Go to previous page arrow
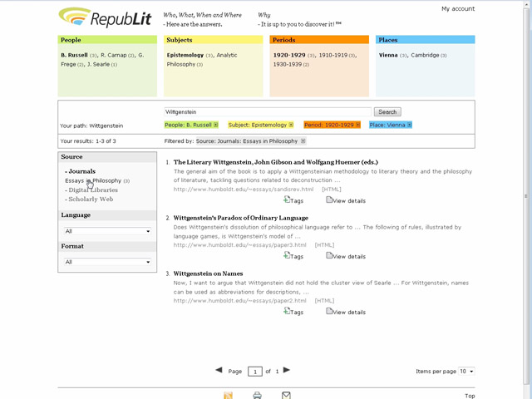The height and width of the screenshot is (399, 532). [x=219, y=370]
